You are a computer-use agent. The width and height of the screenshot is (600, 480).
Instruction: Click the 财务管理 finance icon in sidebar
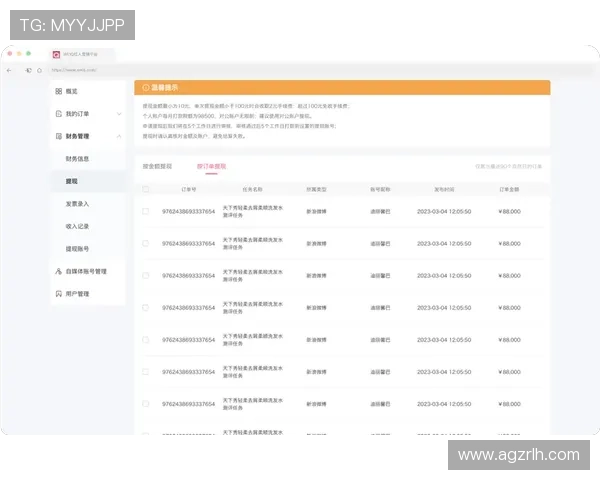click(59, 136)
